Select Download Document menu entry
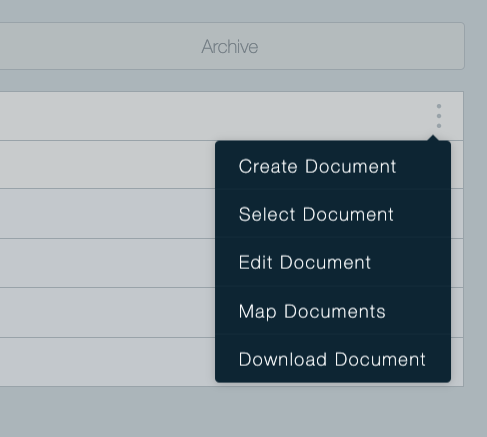487x437 pixels. click(333, 359)
